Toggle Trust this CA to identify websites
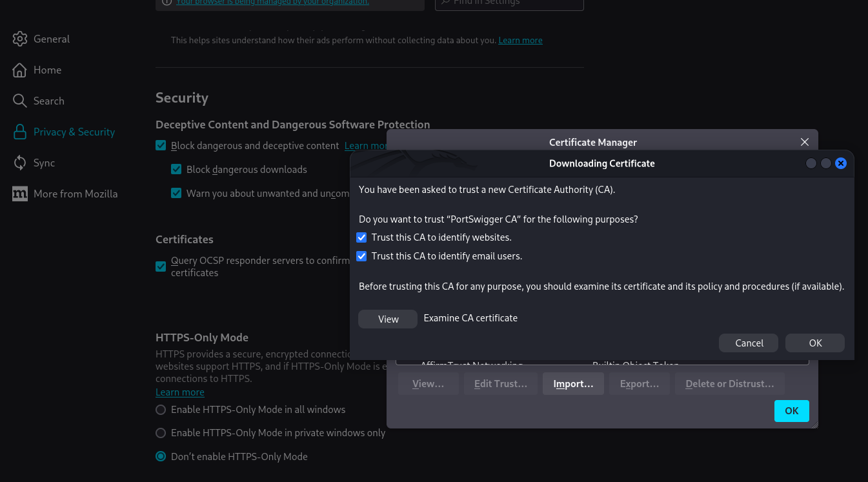Screen dimensions: 868x482 [361, 237]
